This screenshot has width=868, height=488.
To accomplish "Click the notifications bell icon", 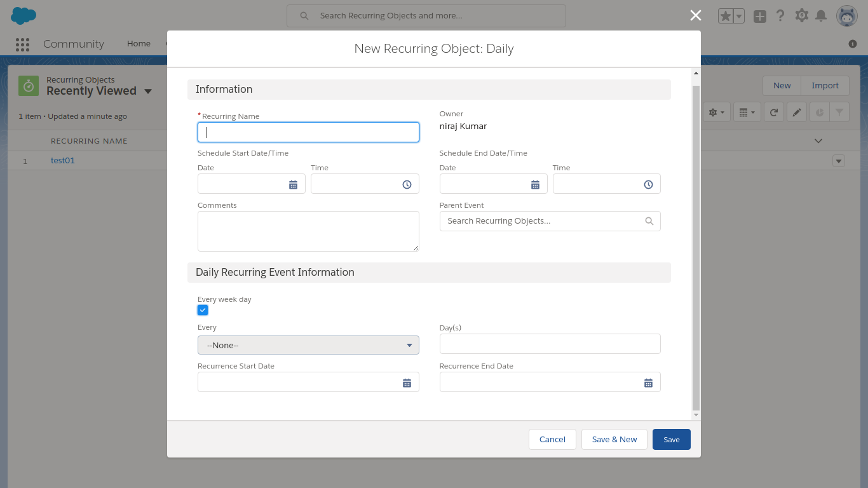I will coord(821,16).
